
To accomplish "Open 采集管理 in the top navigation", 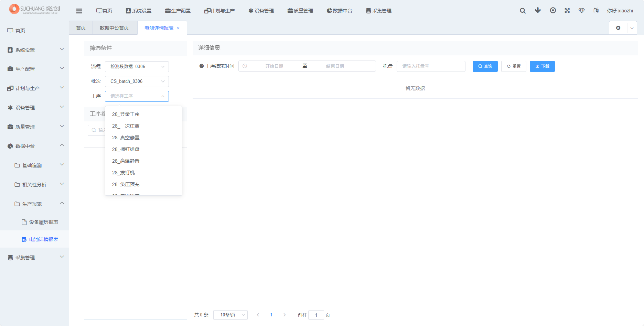I will point(379,11).
